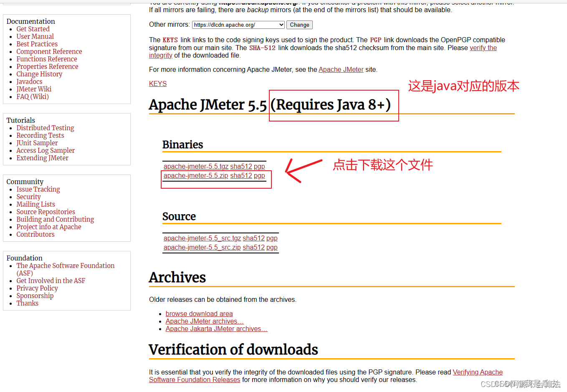Open Properties Reference link

point(47,66)
